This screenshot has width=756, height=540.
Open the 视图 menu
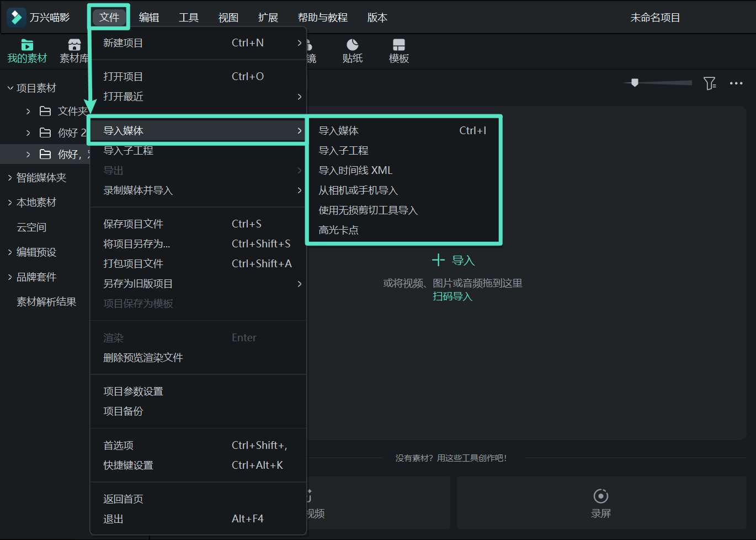pos(228,18)
